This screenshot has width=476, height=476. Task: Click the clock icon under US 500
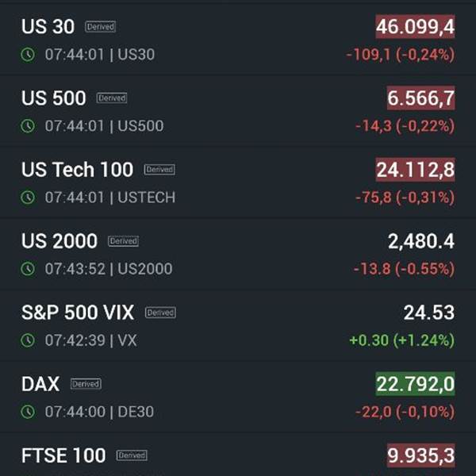(x=28, y=126)
